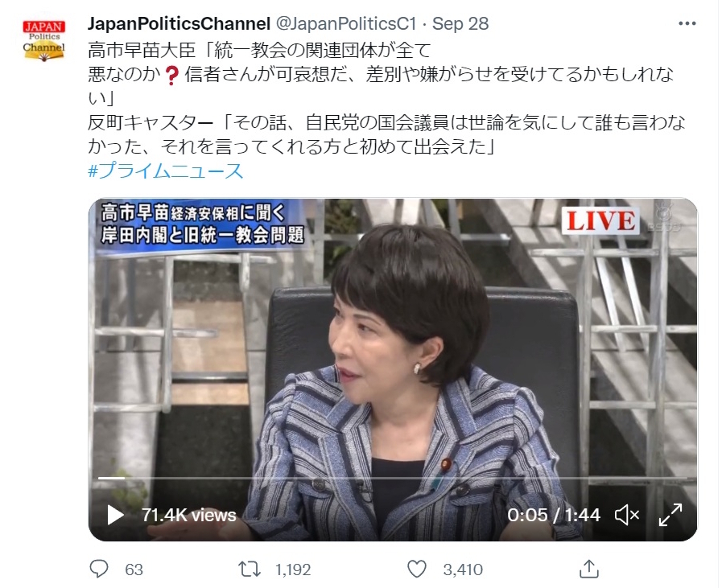Image resolution: width=722 pixels, height=588 pixels.
Task: Click the 71.4K views label
Action: (x=189, y=515)
